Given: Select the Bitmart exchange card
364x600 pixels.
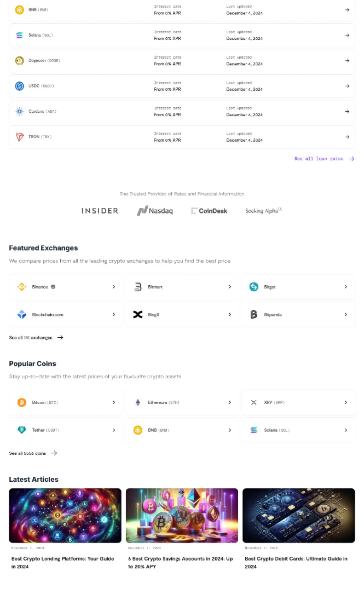Looking at the screenshot, I should 182,287.
